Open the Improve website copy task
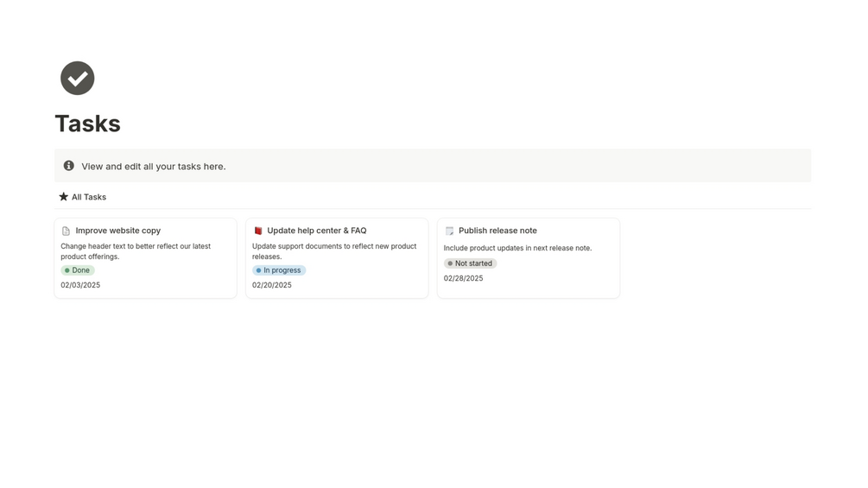 click(117, 231)
